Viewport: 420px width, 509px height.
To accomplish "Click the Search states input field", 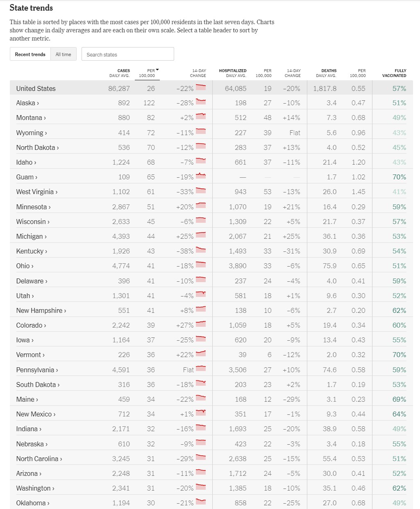I will 128,54.
